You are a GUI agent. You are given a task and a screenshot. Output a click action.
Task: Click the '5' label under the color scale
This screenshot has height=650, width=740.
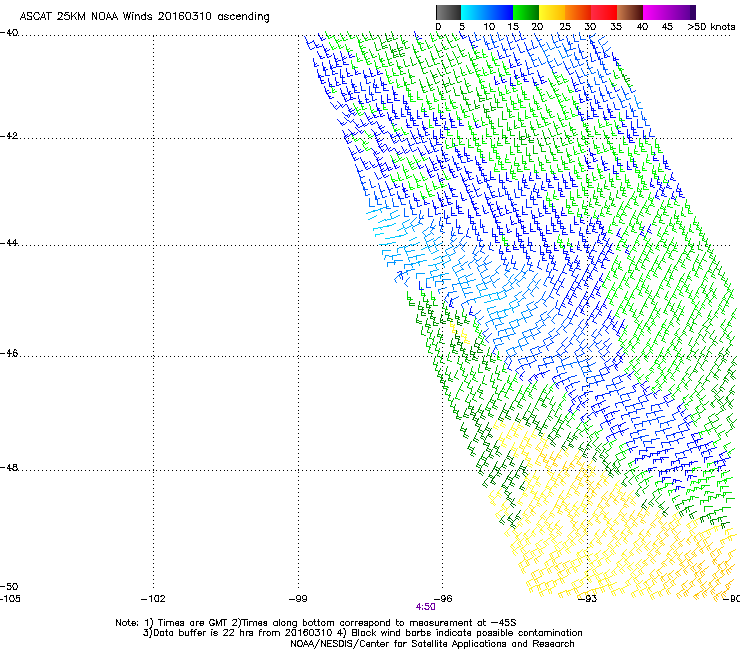(x=462, y=27)
